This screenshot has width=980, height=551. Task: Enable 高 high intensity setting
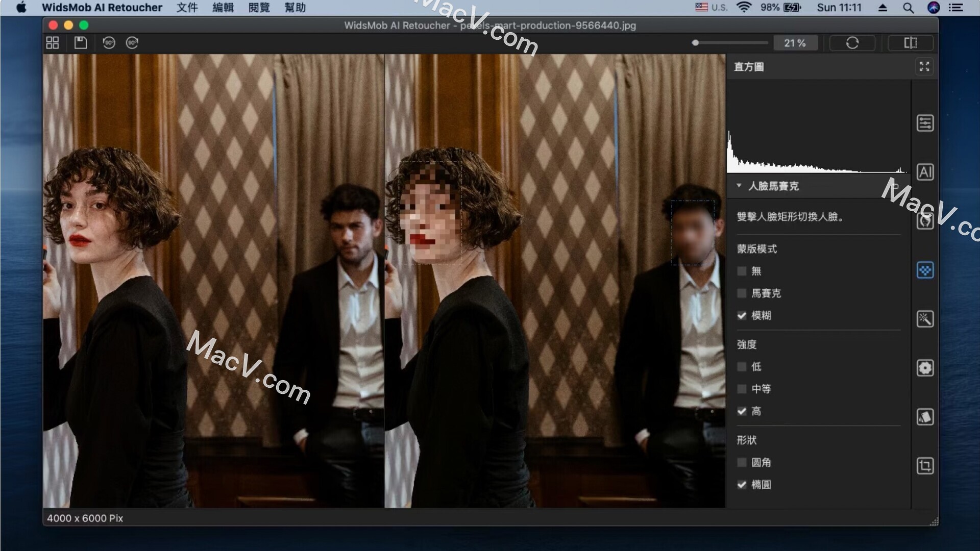click(x=744, y=410)
